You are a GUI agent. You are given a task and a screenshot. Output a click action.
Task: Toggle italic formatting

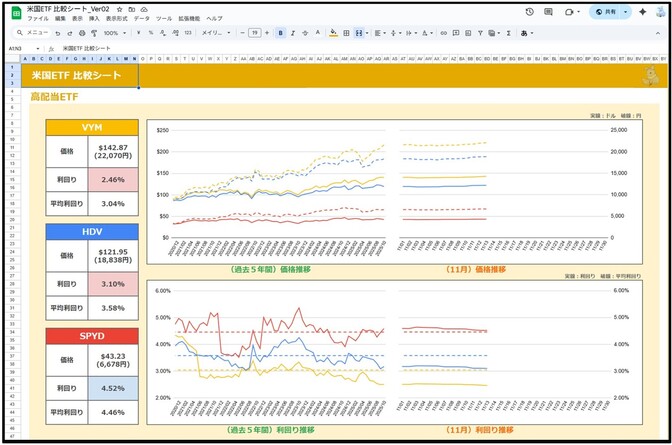293,33
